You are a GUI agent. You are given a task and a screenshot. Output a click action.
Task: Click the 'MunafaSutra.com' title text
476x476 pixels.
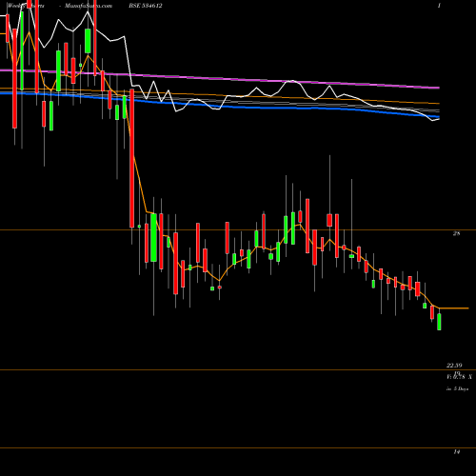(x=89, y=6)
